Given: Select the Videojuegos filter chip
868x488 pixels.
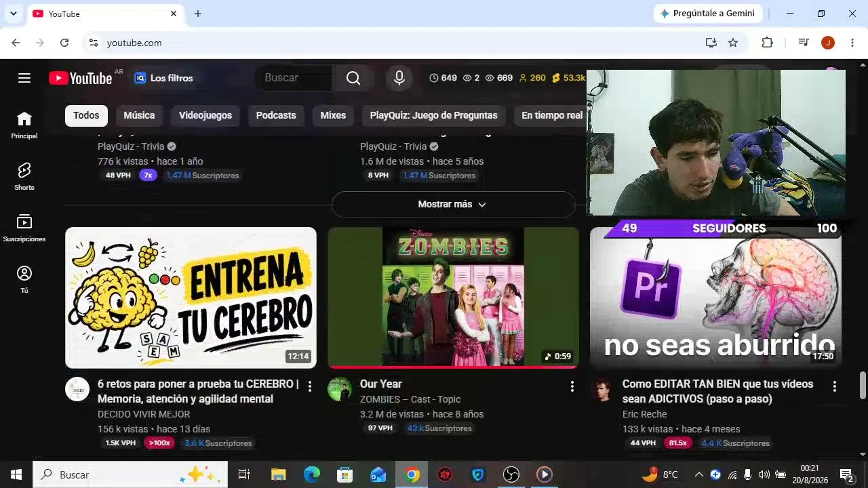Looking at the screenshot, I should (205, 115).
